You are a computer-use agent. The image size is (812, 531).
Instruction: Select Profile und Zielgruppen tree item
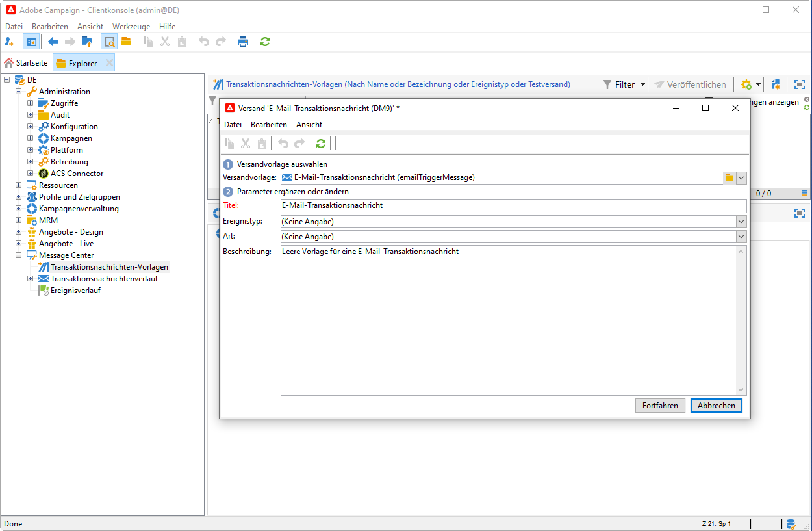79,197
